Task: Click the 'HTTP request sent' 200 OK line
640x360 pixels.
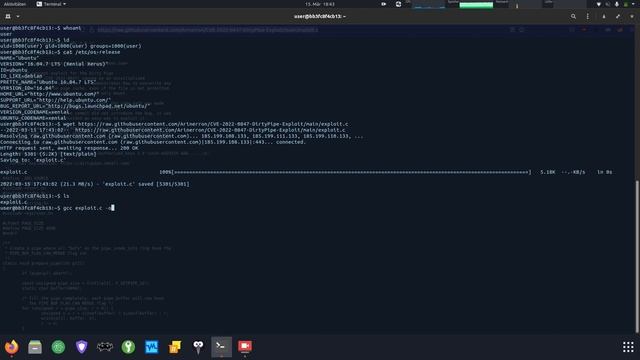Action: pos(69,148)
